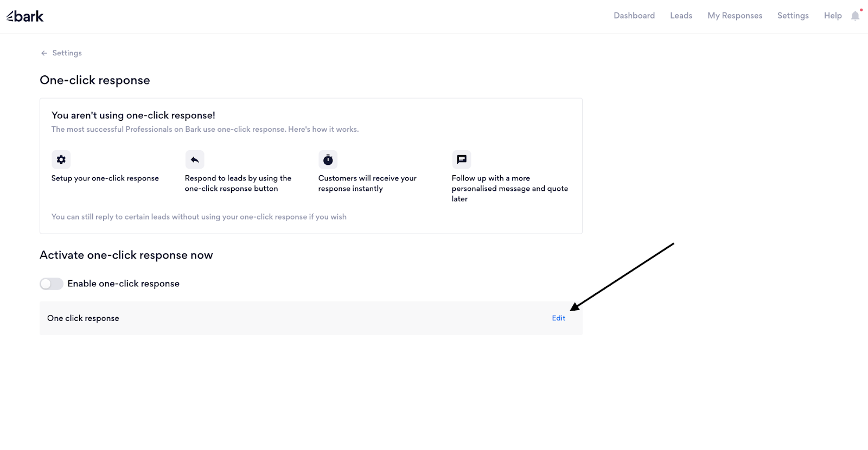Click the reply arrow icon

(x=195, y=159)
